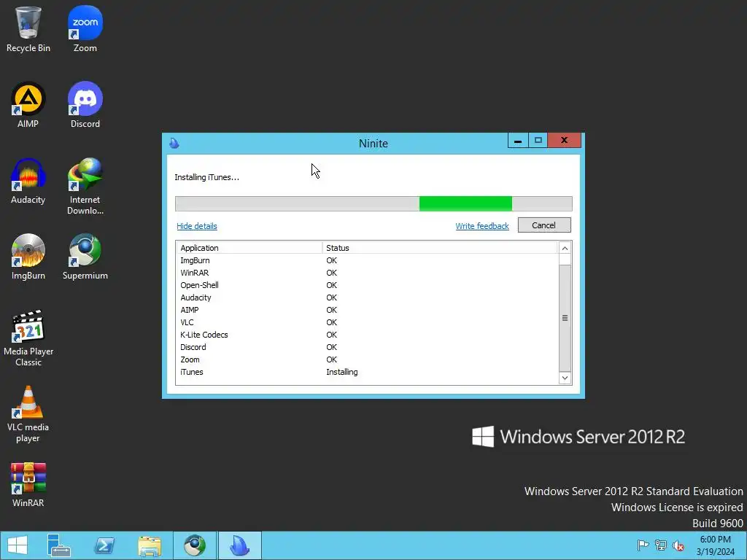Open the Recycle Bin desktop icon
Screen dimensions: 747x560
28,29
